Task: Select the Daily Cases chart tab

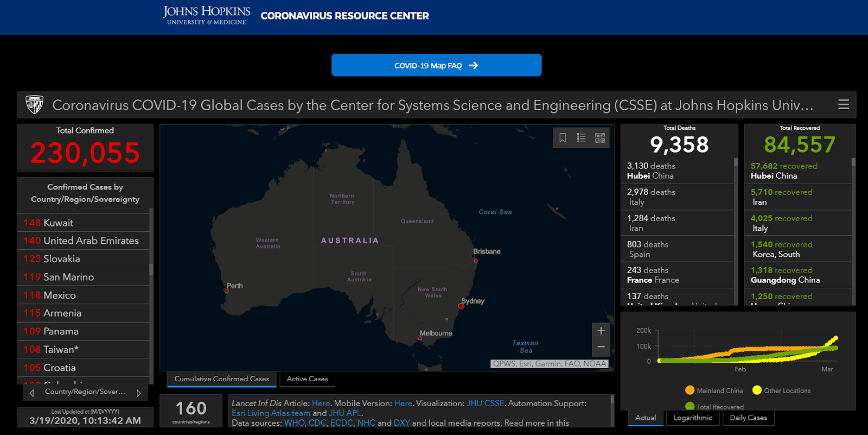Action: click(x=748, y=418)
